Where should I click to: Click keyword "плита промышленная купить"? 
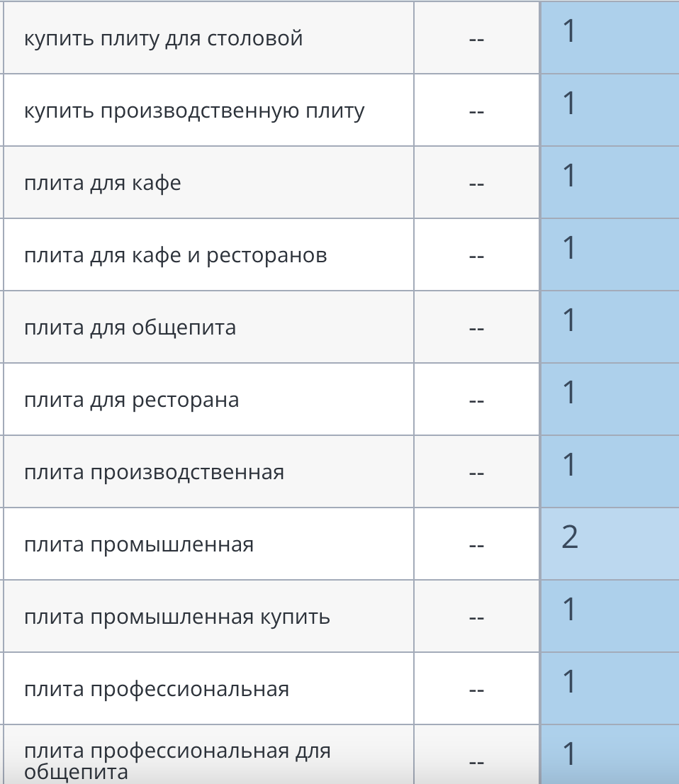(177, 617)
